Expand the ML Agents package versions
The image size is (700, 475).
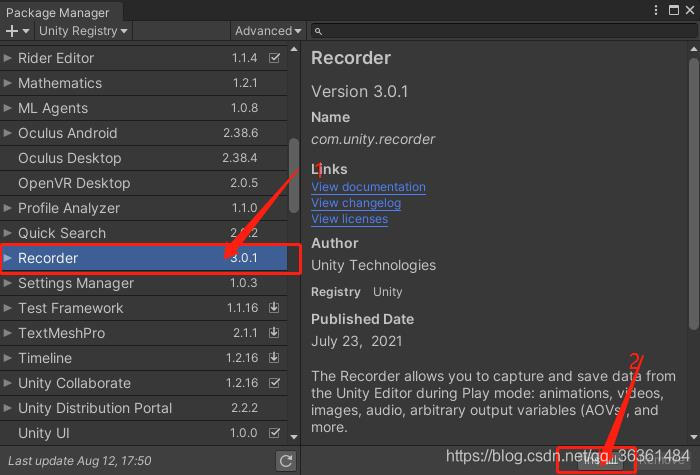point(7,108)
